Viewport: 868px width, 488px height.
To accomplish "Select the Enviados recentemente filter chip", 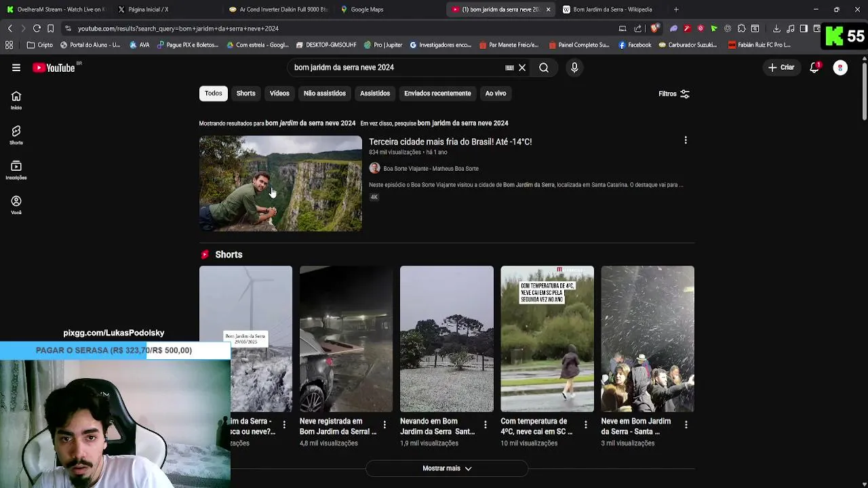I will (x=437, y=94).
